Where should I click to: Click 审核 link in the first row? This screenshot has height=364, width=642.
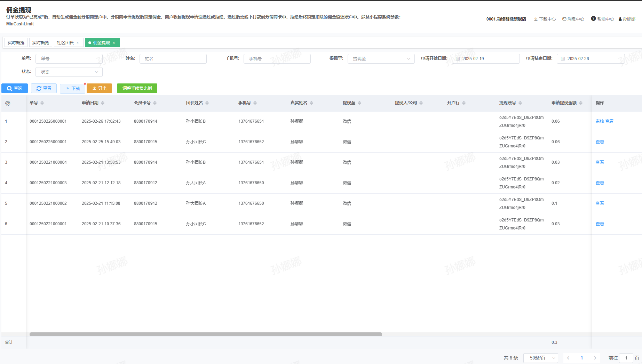point(600,121)
